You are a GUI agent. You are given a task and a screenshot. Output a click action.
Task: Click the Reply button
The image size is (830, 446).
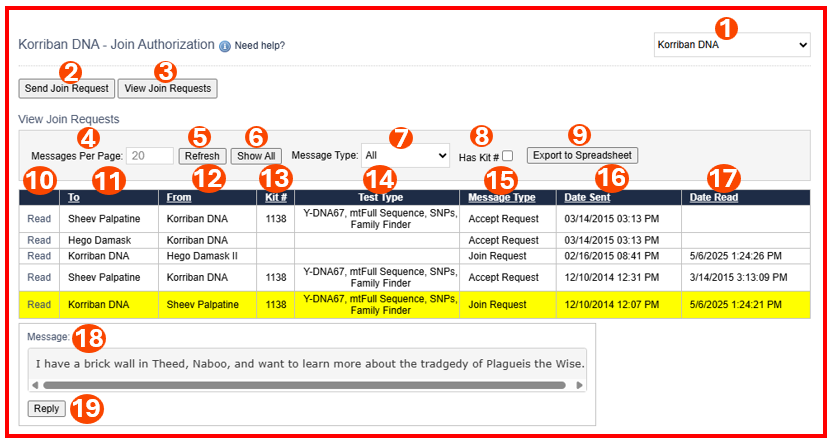click(x=46, y=408)
